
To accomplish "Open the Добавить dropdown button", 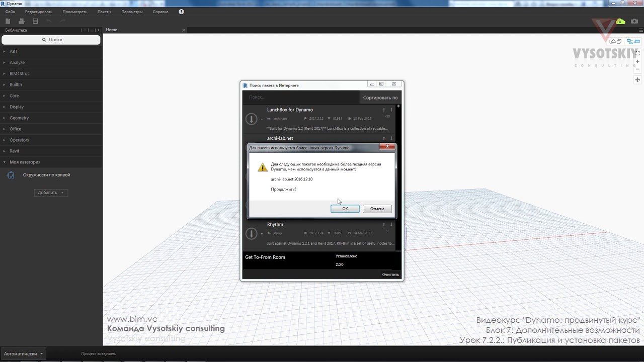I will click(x=51, y=193).
